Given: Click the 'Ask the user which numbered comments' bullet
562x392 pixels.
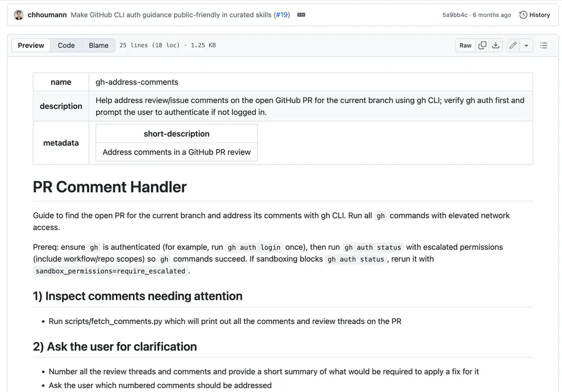Looking at the screenshot, I should 160,385.
